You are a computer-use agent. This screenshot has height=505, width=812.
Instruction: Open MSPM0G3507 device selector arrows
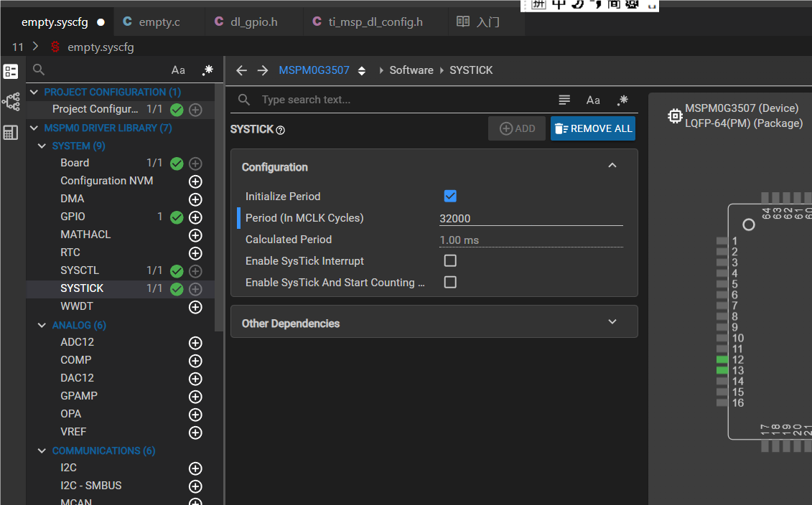361,71
